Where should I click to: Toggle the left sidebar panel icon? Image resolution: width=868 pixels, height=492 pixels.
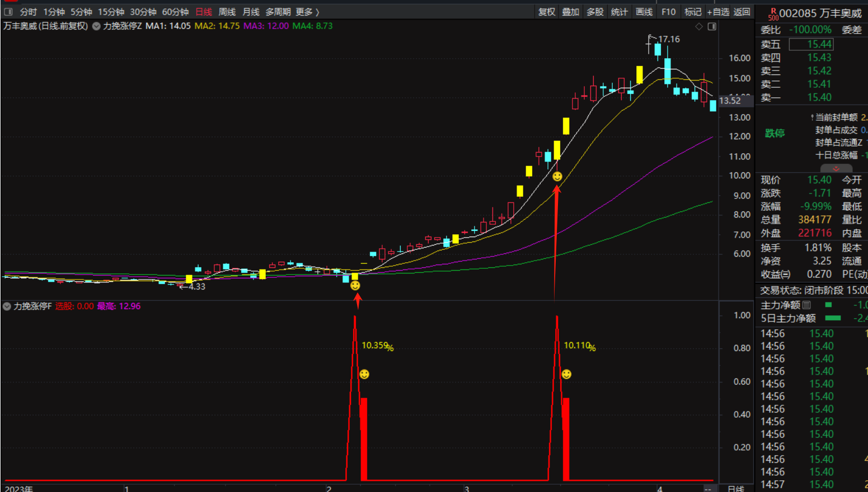tap(8, 12)
